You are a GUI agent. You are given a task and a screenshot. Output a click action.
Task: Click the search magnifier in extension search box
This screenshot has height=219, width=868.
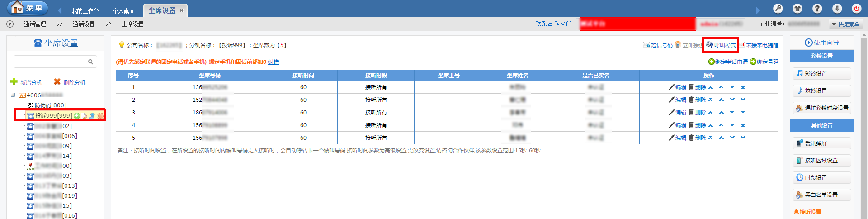[x=90, y=62]
